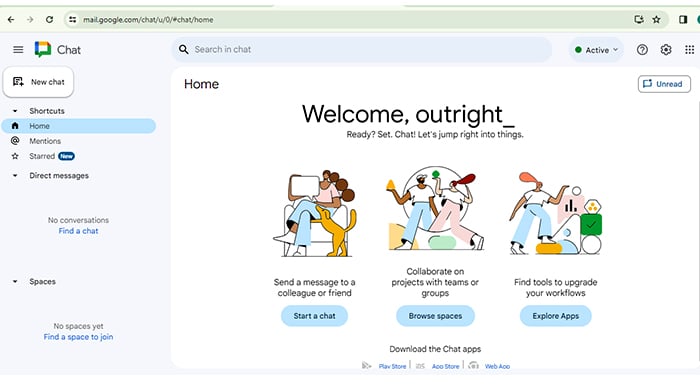Click the 'Welcome, outright_' heading
This screenshot has width=700, height=384.
(408, 114)
